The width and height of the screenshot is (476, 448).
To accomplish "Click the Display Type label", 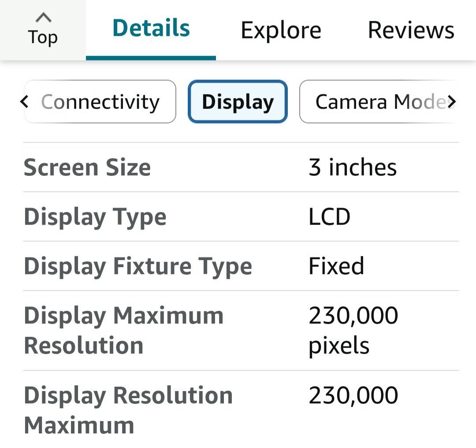I will 95,217.
